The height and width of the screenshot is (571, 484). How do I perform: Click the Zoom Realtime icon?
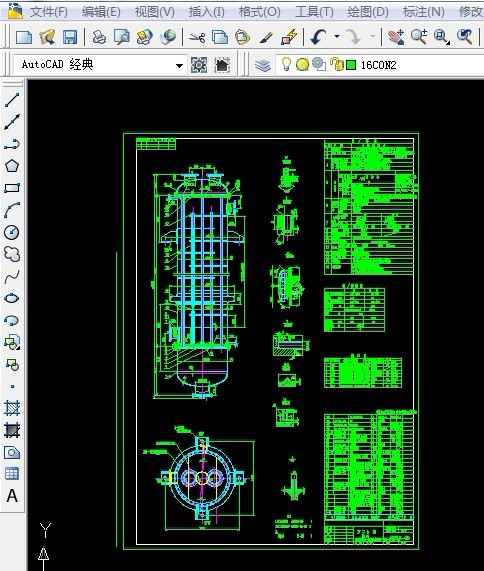tap(418, 37)
